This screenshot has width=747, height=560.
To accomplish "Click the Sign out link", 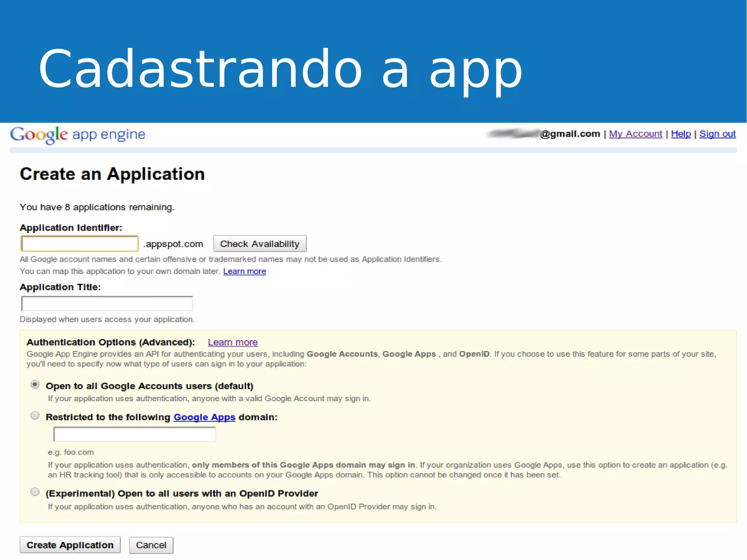I will click(x=717, y=134).
